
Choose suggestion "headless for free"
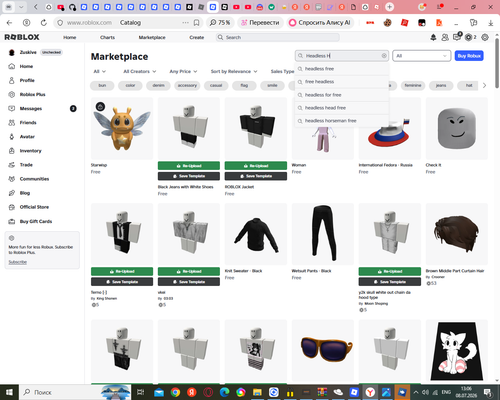pos(342,95)
